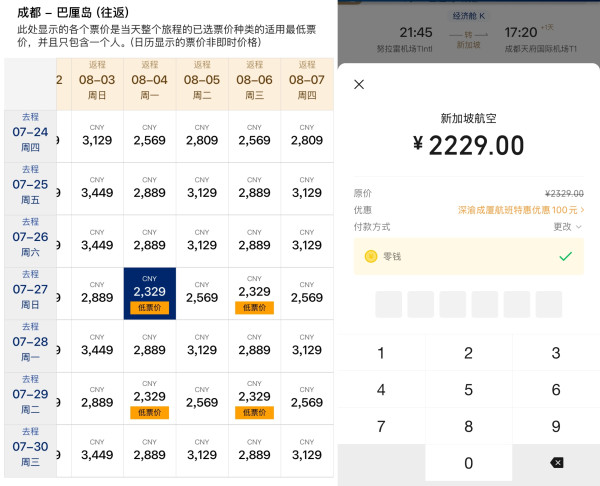Screen dimensions: 600x486
Task: Tap digit 4 on the keypad
Action: (x=381, y=390)
